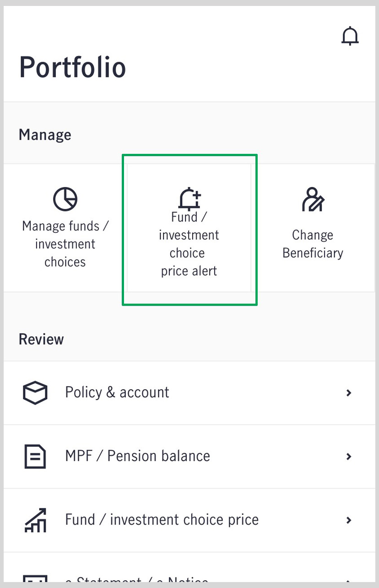Open Fund / investment choice price list item
The width and height of the screenshot is (379, 588).
pos(189,520)
